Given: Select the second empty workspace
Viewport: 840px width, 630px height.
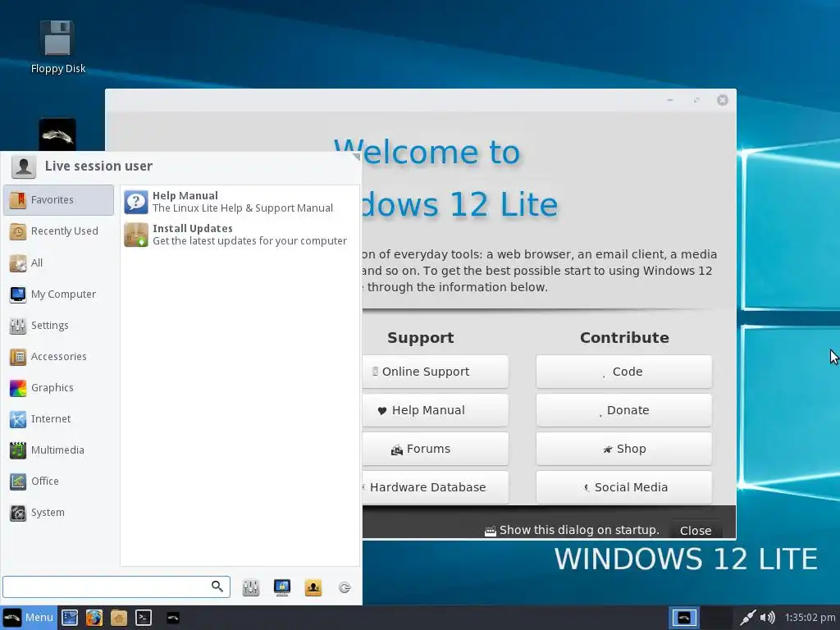Looking at the screenshot, I should [x=715, y=618].
